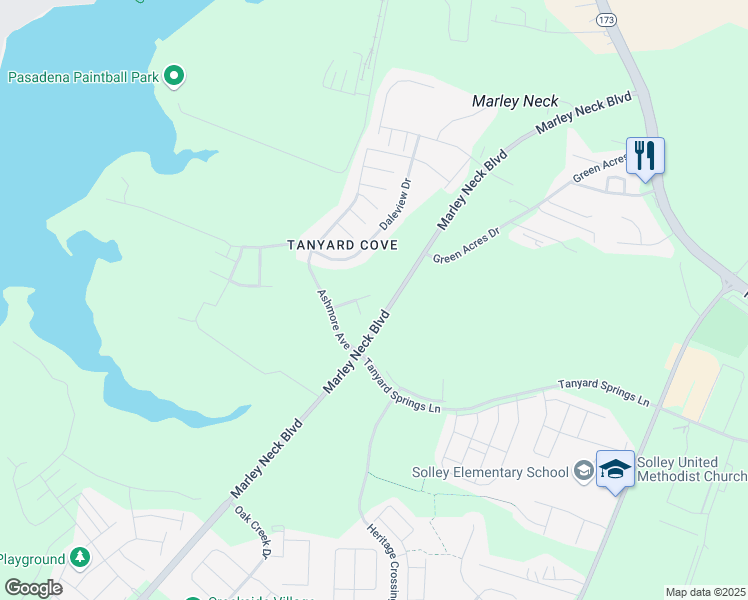Click Tanyard Springs Ln label near school

click(603, 393)
